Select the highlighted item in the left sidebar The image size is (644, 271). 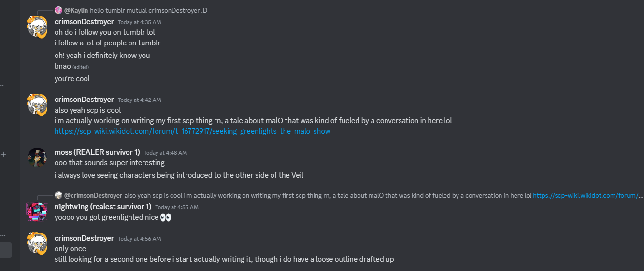point(6,250)
